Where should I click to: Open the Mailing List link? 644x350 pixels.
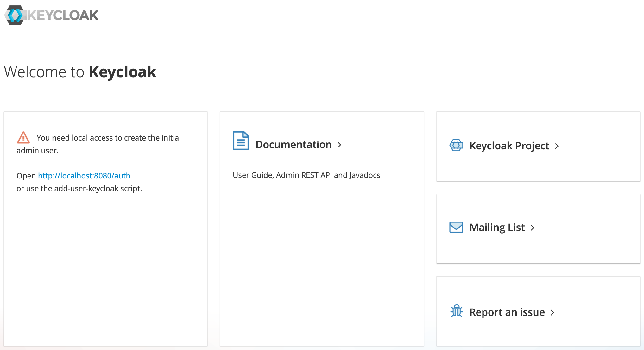pos(497,228)
